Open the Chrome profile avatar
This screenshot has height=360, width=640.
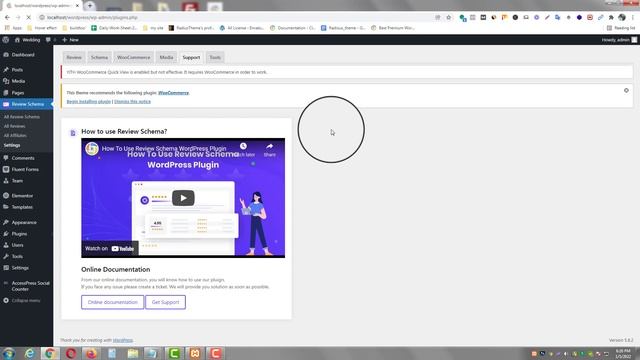click(622, 18)
